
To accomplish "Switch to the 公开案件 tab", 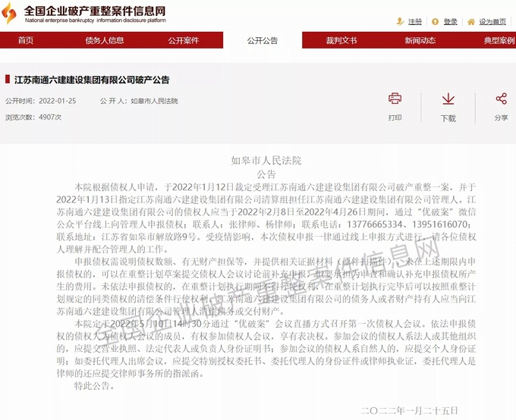I will [184, 40].
